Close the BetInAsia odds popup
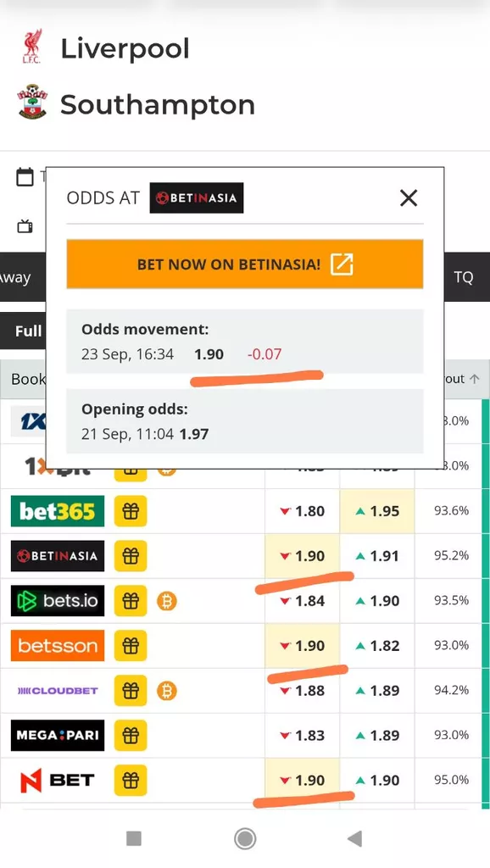The width and height of the screenshot is (490, 868). tap(409, 198)
